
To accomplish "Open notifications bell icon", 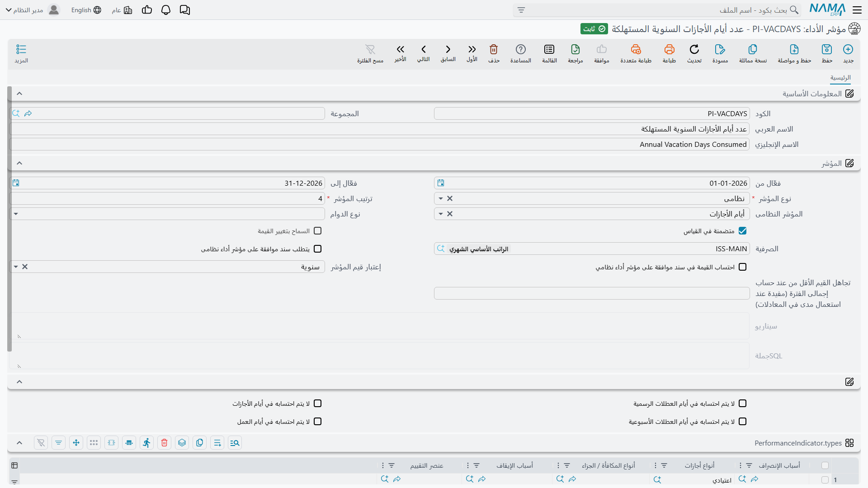I will pos(166,10).
